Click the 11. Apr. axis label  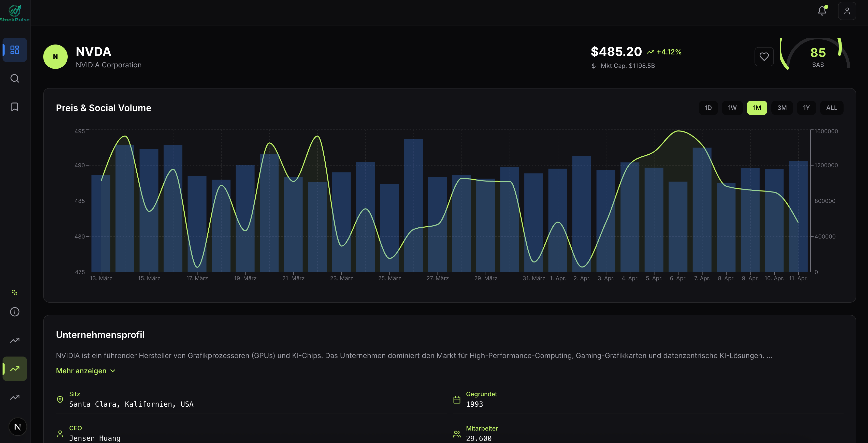coord(798,278)
